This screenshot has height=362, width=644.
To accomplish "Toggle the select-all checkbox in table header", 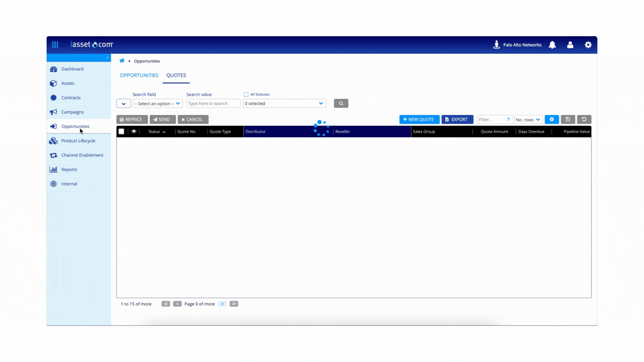I will coord(121,131).
